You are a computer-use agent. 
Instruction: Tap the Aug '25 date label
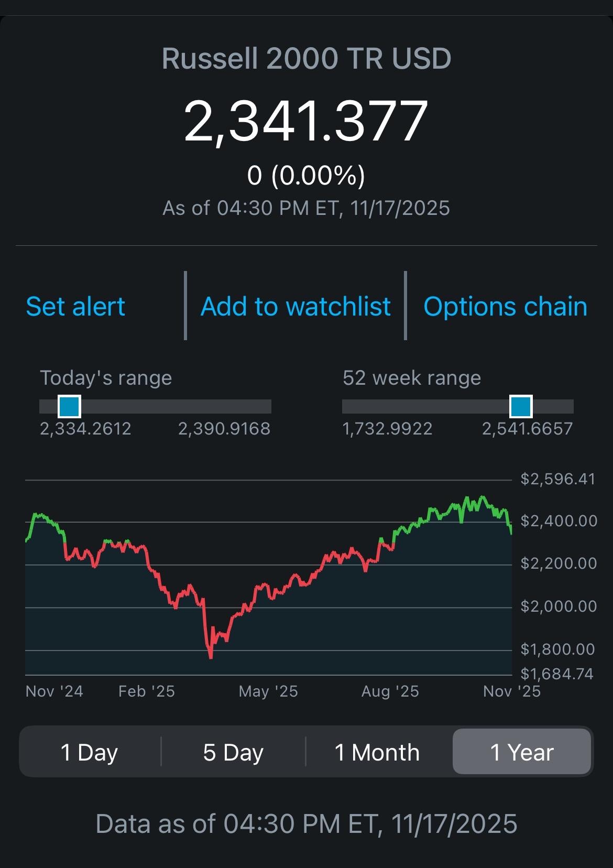(390, 691)
